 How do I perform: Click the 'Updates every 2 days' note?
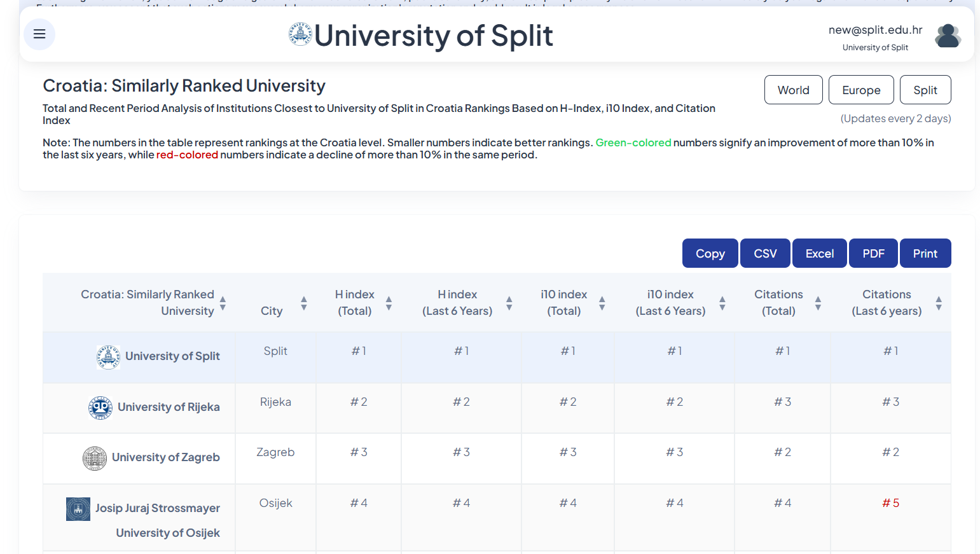pos(895,118)
